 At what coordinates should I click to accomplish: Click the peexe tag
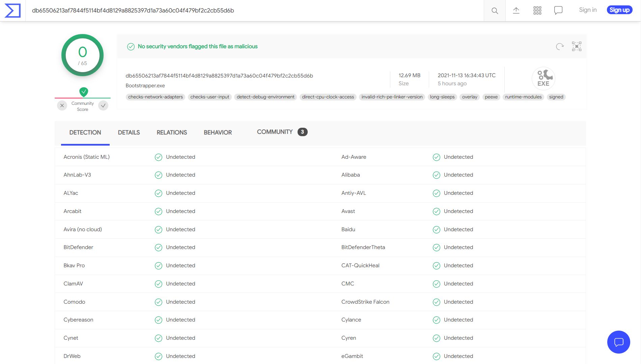[491, 97]
